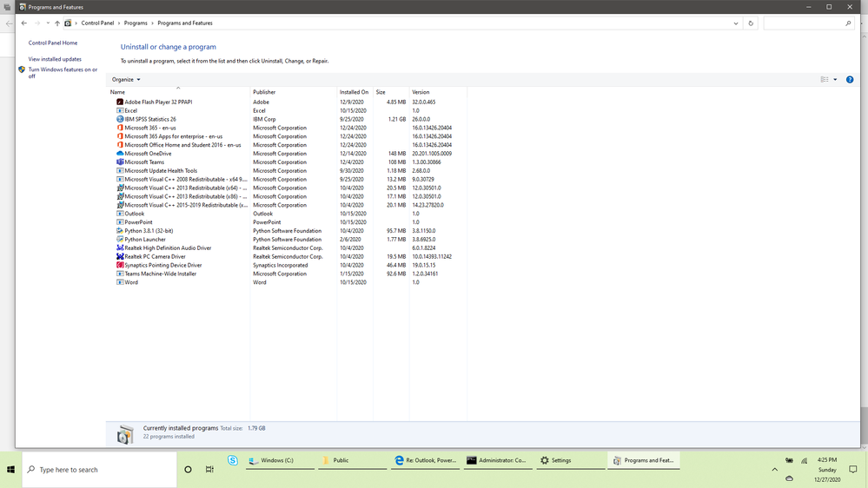Open the notification center icon

[852, 469]
